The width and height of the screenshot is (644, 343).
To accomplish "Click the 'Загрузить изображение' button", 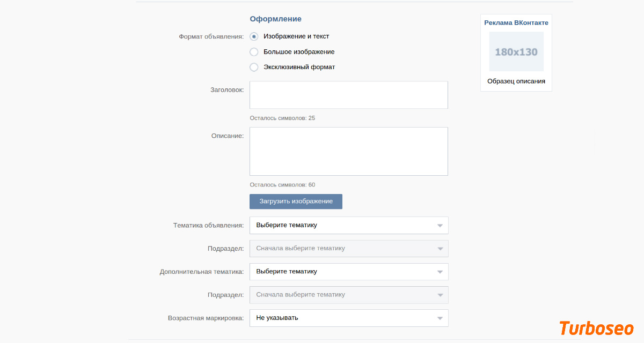I will (296, 202).
